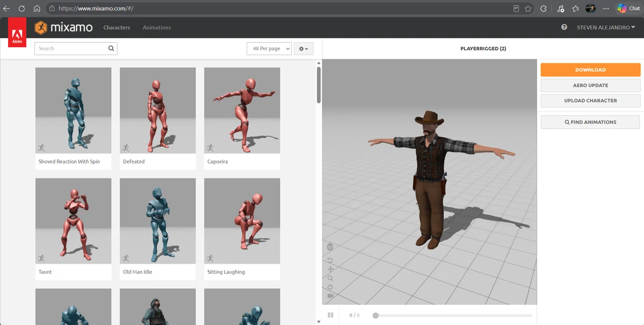This screenshot has height=325, width=644.
Task: Click the running figure icon on Taunt card
Action: [41, 258]
